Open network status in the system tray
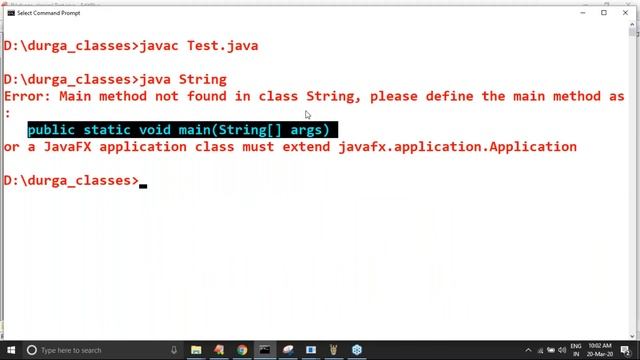 pyautogui.click(x=540, y=350)
